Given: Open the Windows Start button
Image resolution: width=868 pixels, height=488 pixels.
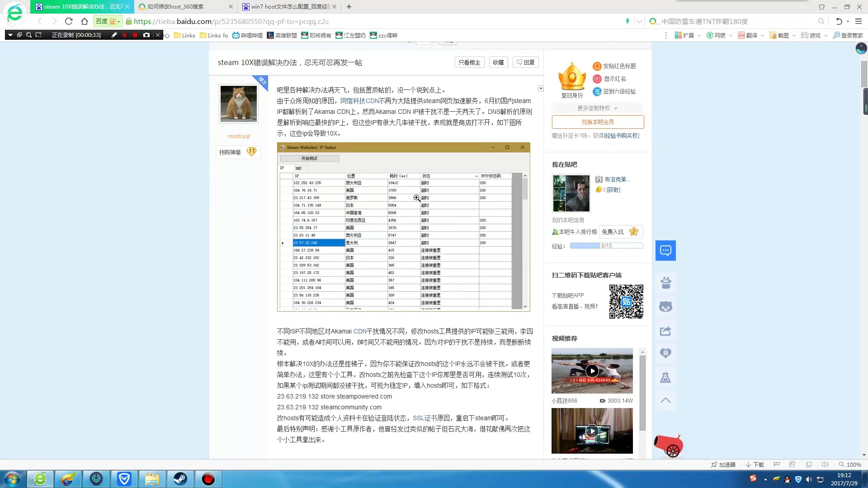Looking at the screenshot, I should [12, 479].
